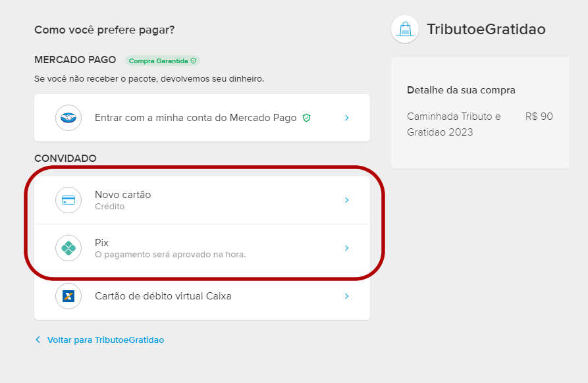Image resolution: width=588 pixels, height=383 pixels.
Task: Click the 'MERCADO PAGO' section label
Action: pyautogui.click(x=75, y=60)
